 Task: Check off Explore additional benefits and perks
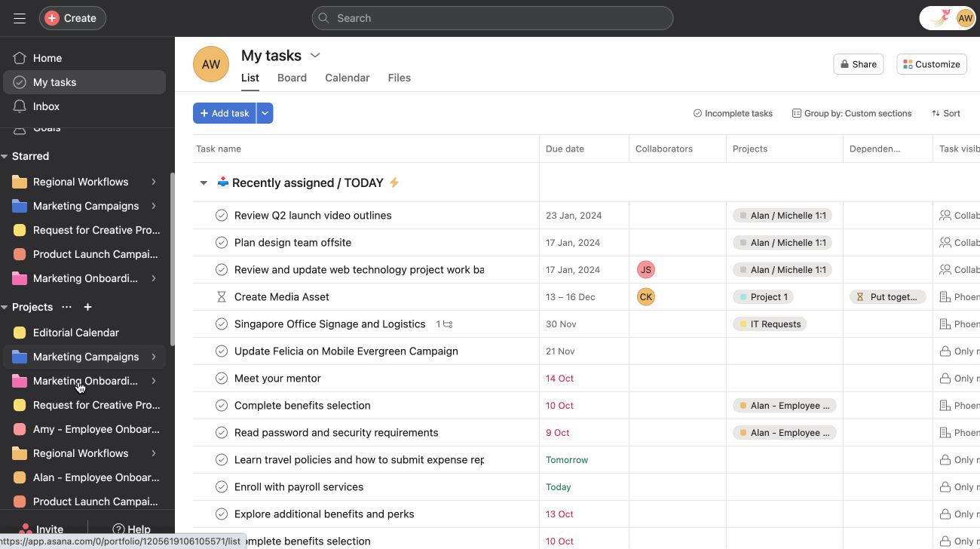click(222, 514)
